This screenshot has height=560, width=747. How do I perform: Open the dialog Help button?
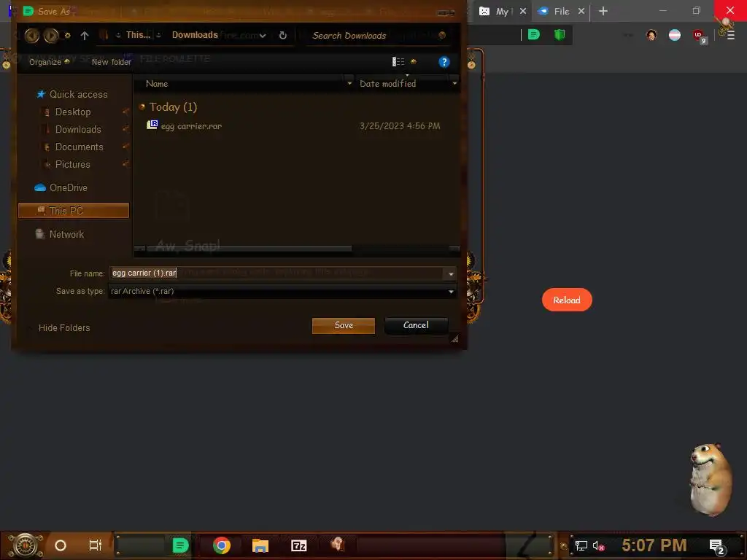pyautogui.click(x=444, y=62)
